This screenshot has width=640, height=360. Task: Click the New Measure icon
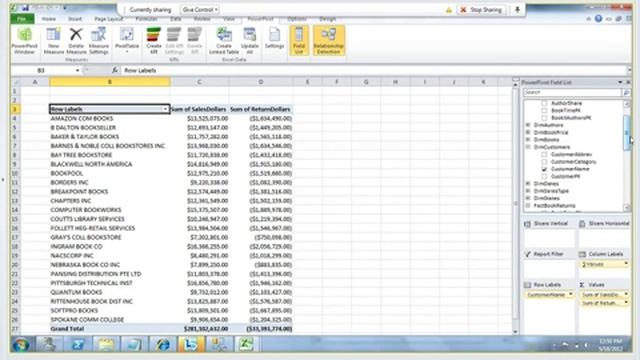(53, 41)
